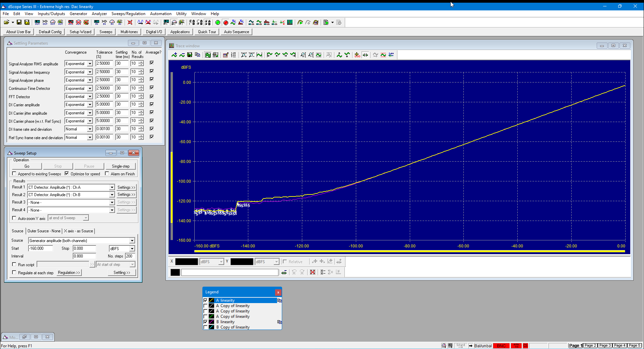The height and width of the screenshot is (349, 644).
Task: Toggle Average checkbox for Signal Analyzer RMS amplitude
Action: 152,63
